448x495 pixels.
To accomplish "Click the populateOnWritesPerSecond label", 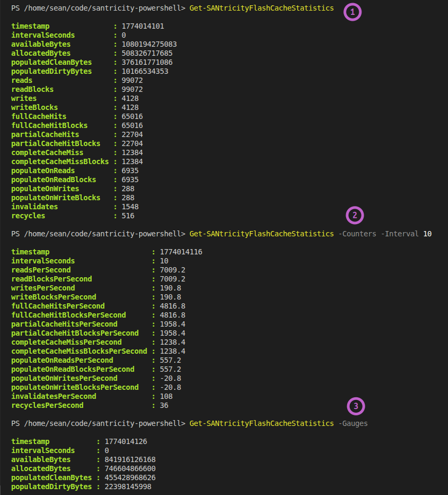I will click(64, 378).
